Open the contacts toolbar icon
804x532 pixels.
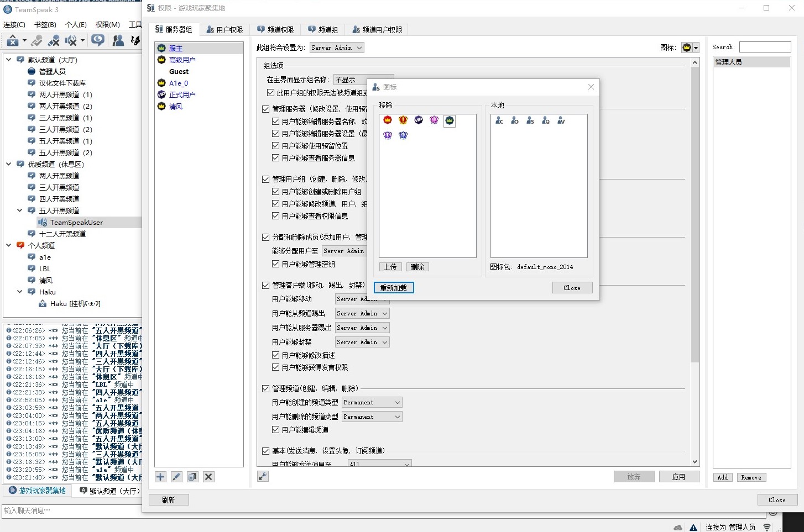(x=118, y=40)
